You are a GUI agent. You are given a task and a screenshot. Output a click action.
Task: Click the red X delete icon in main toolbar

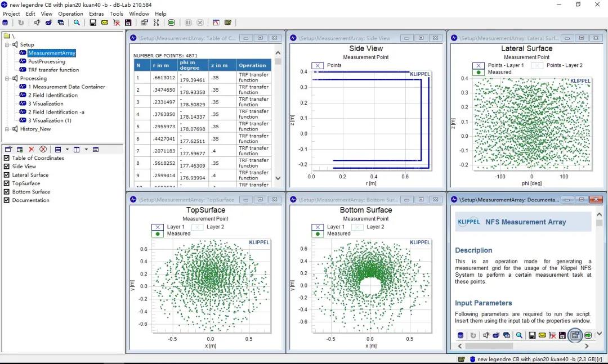coord(117,23)
